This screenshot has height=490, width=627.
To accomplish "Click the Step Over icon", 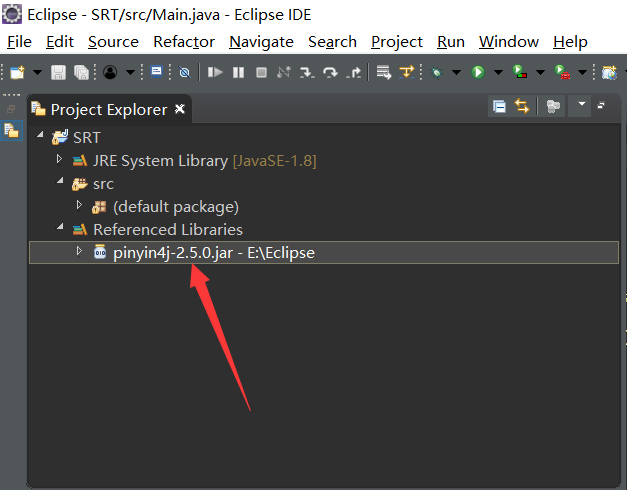I will coord(330,72).
